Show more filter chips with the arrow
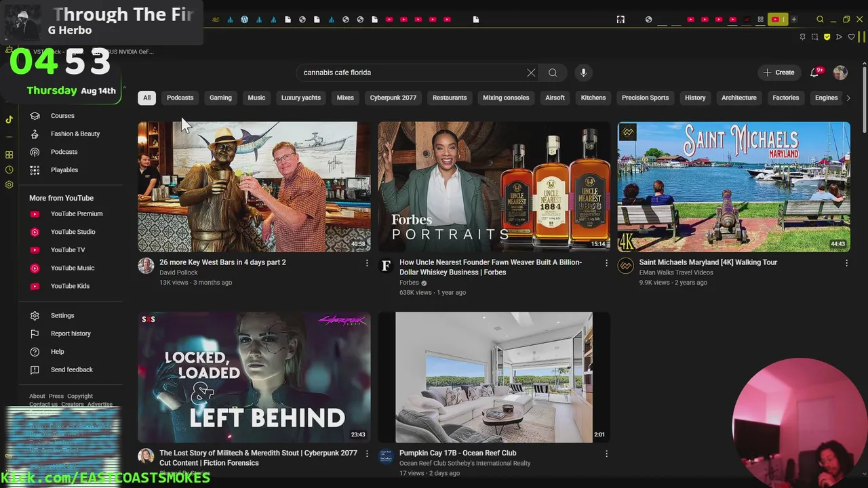This screenshot has width=868, height=488. [848, 98]
